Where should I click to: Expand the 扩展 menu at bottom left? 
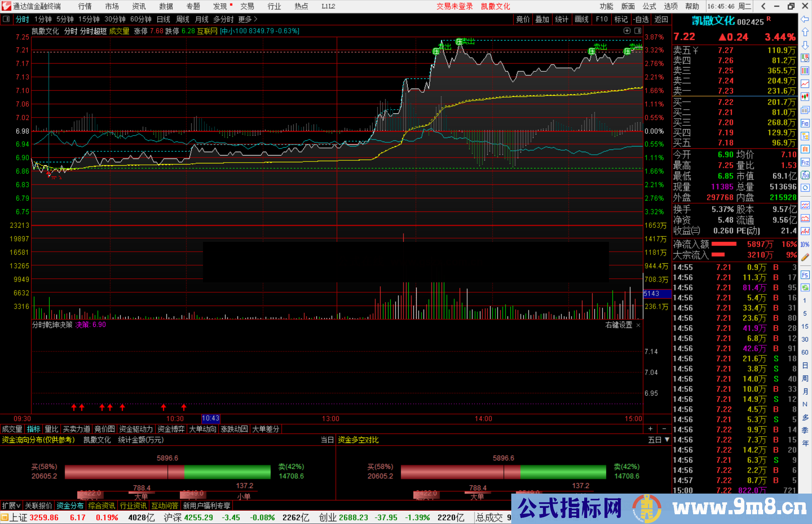pos(11,506)
